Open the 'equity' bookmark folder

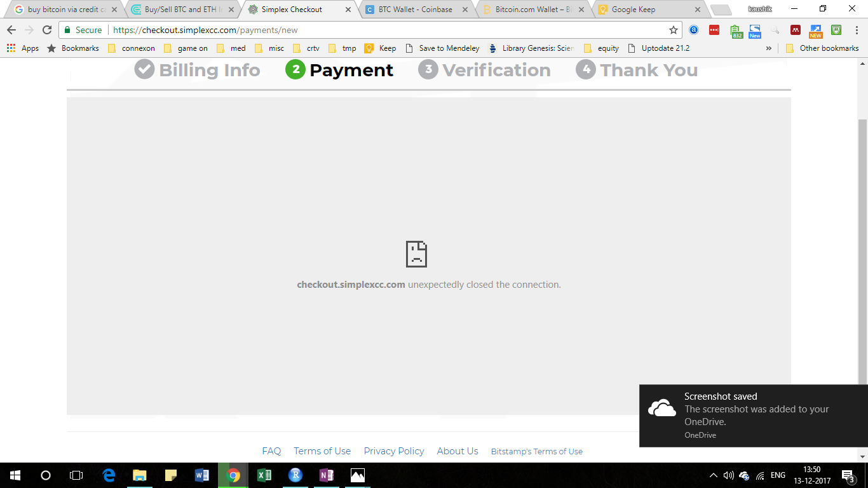pos(601,48)
